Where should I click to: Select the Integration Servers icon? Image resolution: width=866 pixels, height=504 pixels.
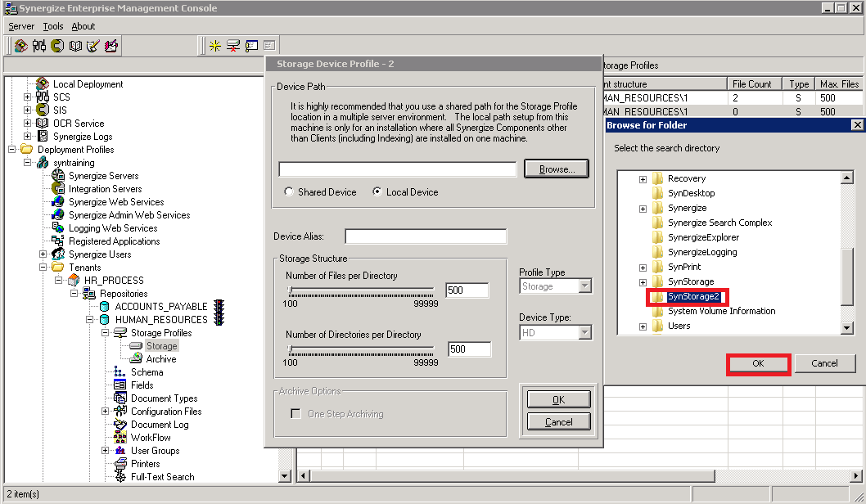[x=58, y=189]
